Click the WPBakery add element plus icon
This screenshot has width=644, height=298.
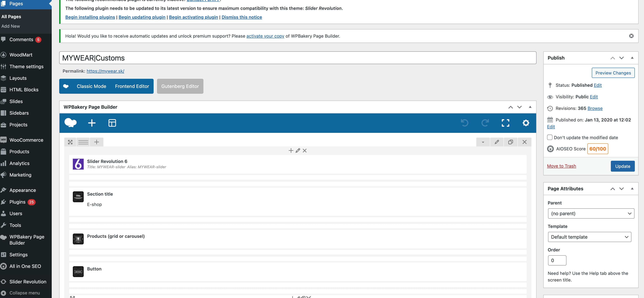click(92, 123)
